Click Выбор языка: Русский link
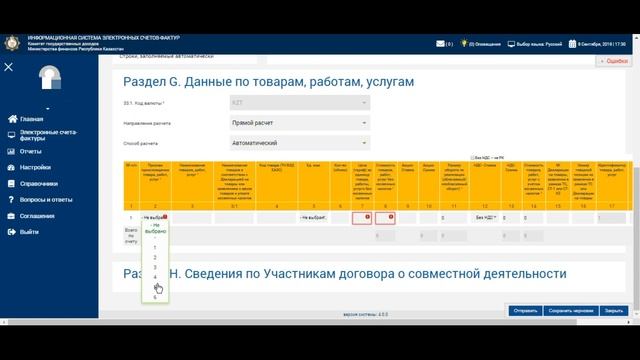This screenshot has height=360, width=640. (x=539, y=44)
